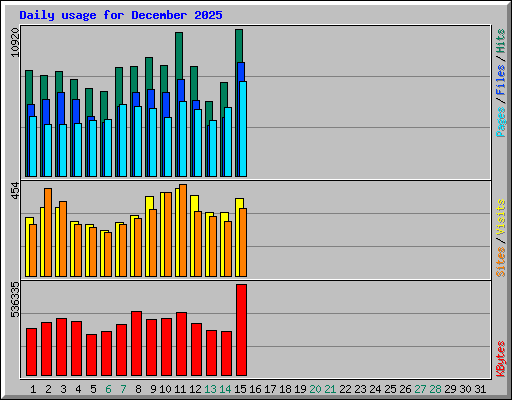Click the Files legend label

500,80
